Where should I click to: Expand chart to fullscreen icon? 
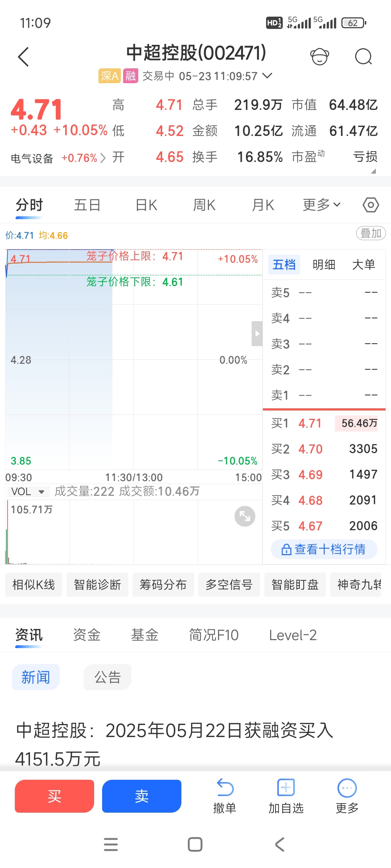(x=245, y=516)
